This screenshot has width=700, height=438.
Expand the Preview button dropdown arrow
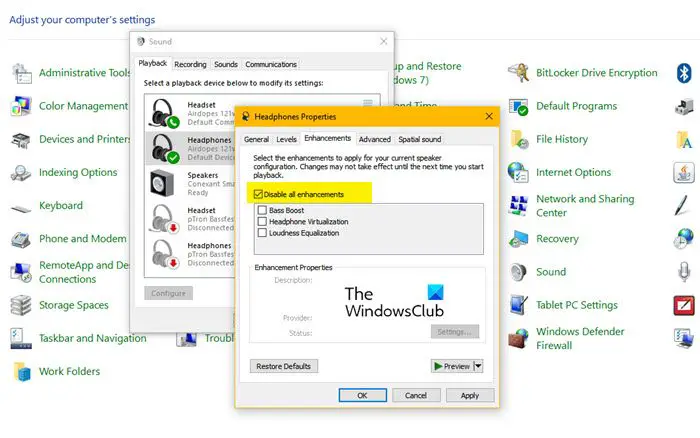(x=478, y=366)
